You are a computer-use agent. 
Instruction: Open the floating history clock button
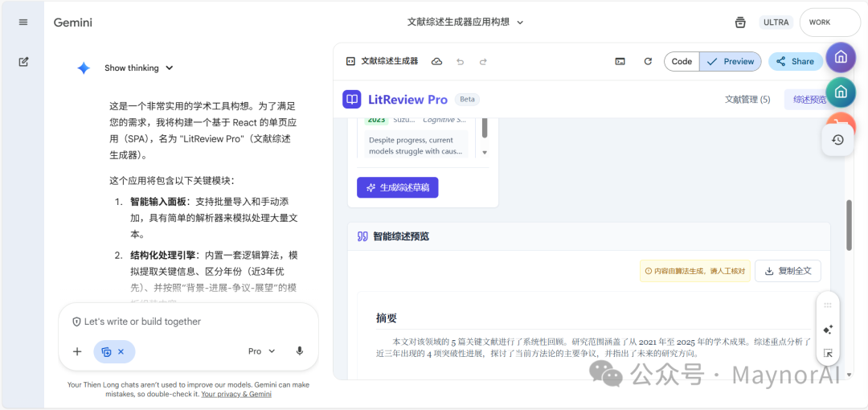837,140
